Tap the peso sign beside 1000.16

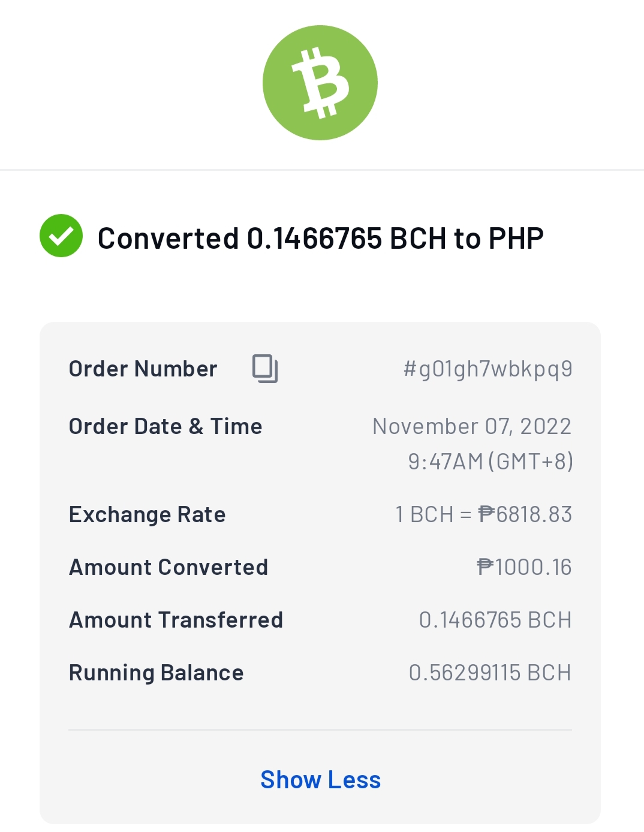pyautogui.click(x=485, y=566)
